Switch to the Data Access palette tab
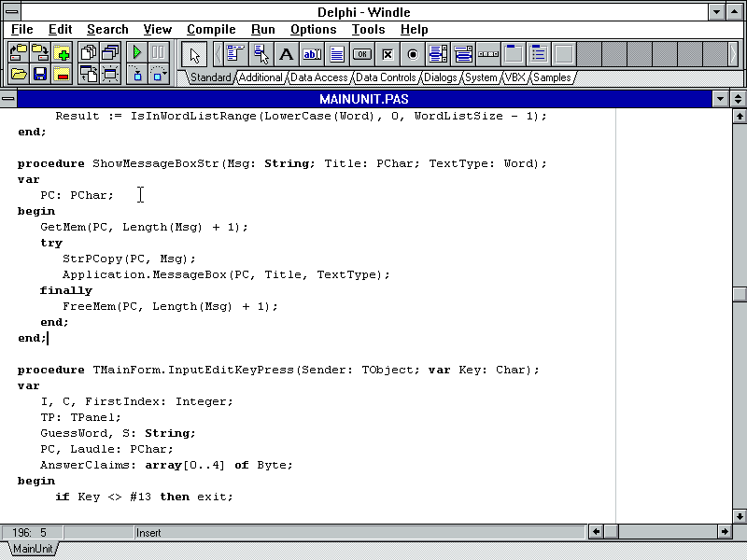 318,77
